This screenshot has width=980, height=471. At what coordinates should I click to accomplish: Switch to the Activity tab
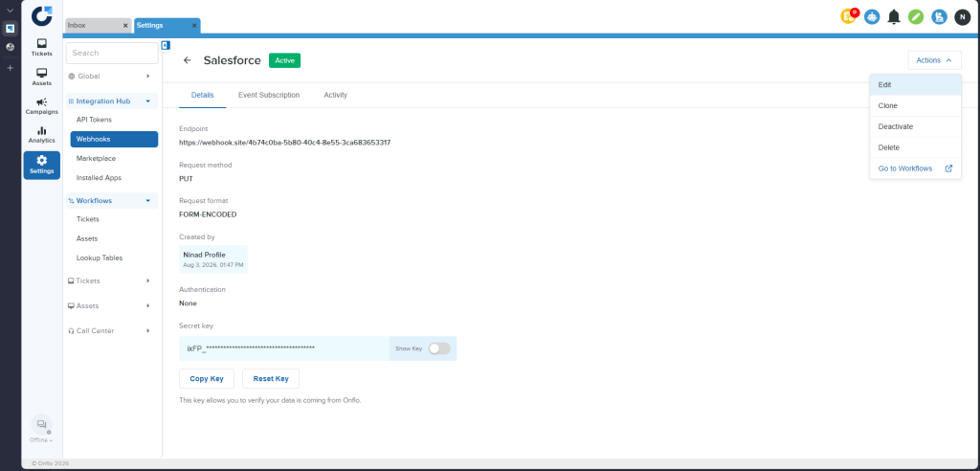tap(336, 95)
